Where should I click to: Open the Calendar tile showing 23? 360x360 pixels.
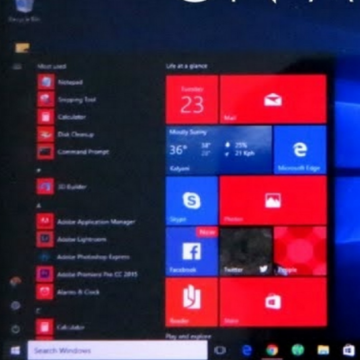pos(192,99)
